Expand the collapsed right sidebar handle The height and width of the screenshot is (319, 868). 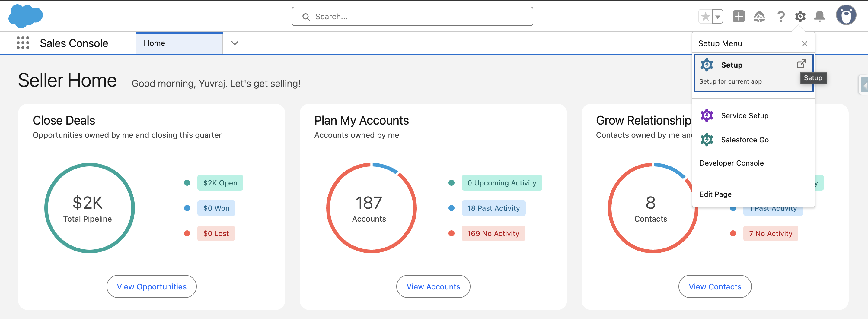click(x=864, y=85)
